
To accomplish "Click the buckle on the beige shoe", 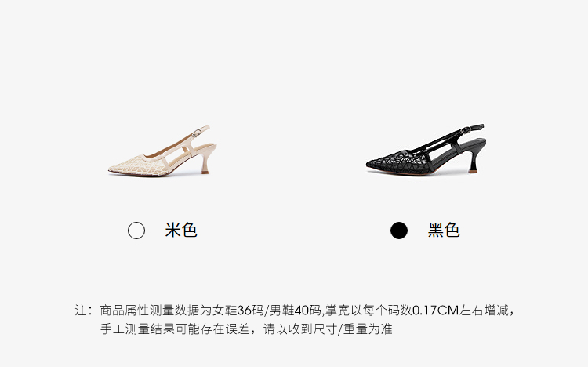I will 197,133.
